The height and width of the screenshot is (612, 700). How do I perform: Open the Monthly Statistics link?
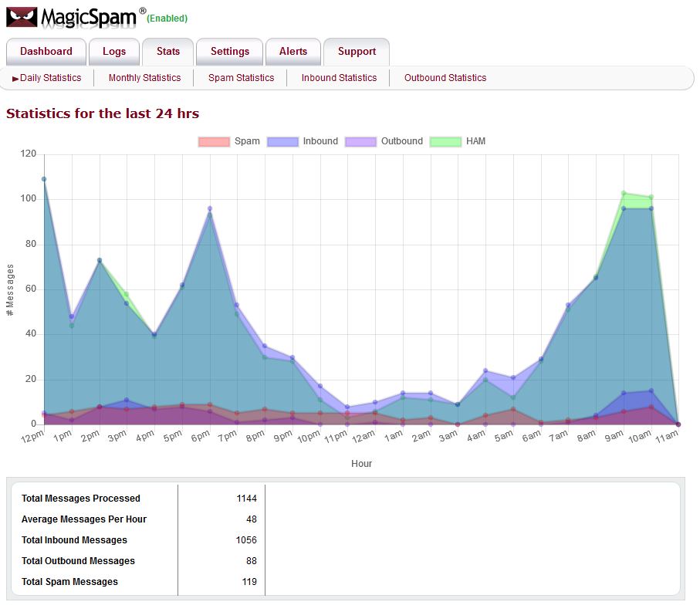click(144, 78)
